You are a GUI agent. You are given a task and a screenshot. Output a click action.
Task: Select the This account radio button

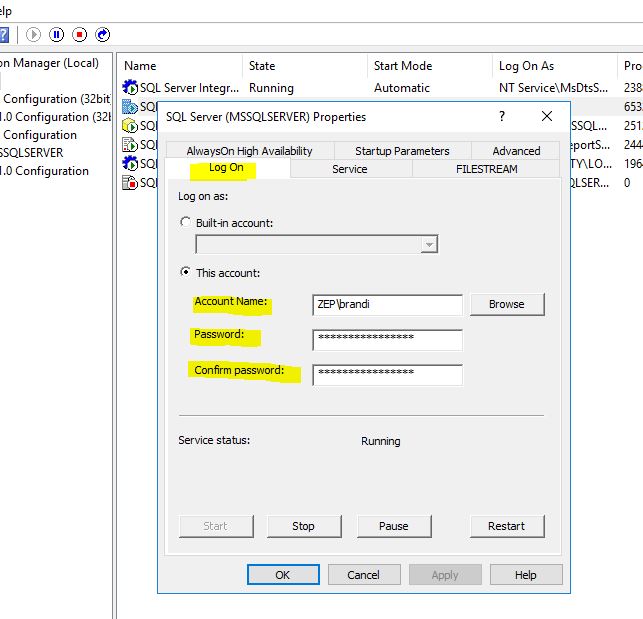[x=184, y=272]
